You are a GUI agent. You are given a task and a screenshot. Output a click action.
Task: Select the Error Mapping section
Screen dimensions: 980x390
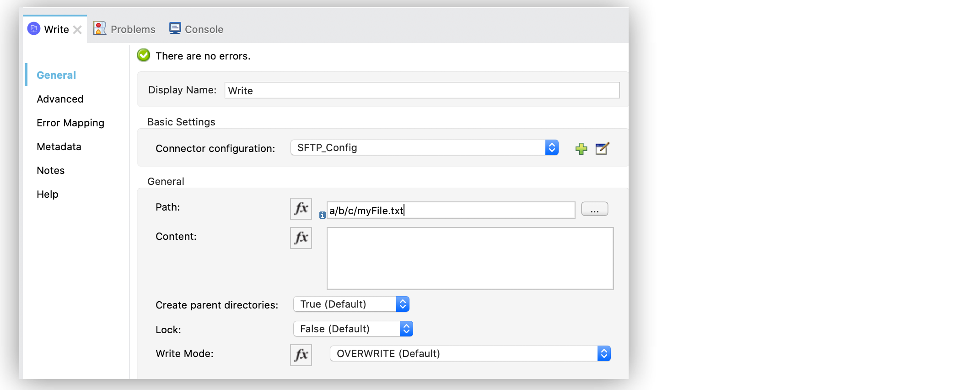click(x=70, y=123)
